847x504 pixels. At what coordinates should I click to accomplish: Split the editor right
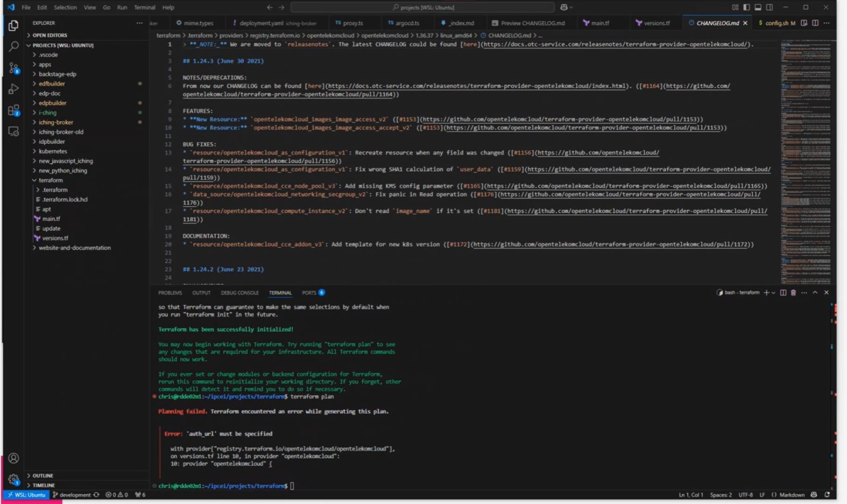(x=815, y=22)
